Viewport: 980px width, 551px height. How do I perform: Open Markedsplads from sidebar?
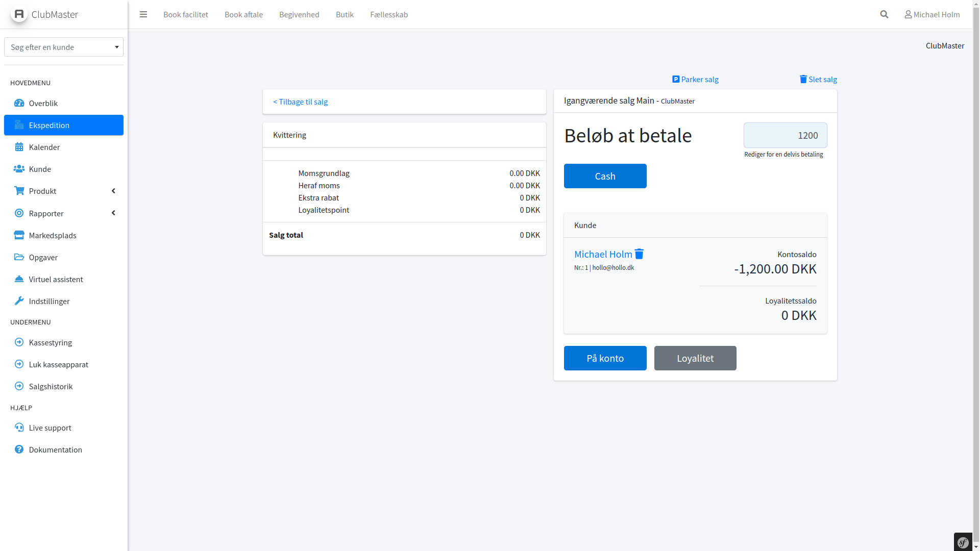coord(53,235)
